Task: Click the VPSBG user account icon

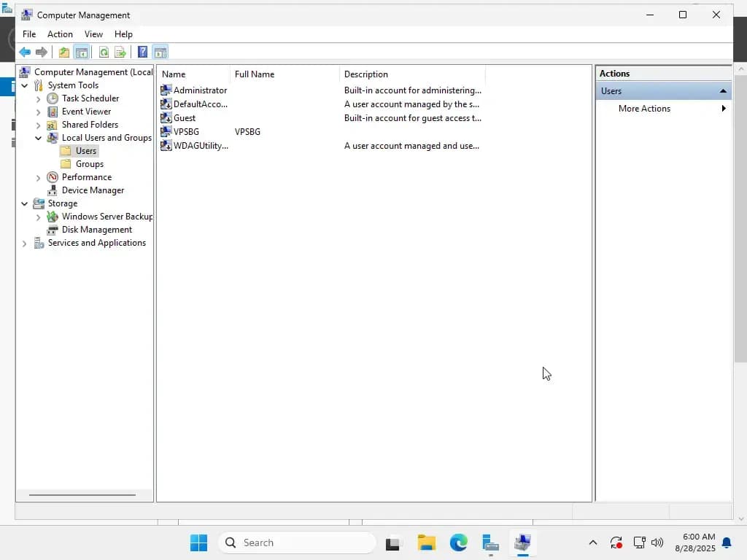Action: pos(166,131)
